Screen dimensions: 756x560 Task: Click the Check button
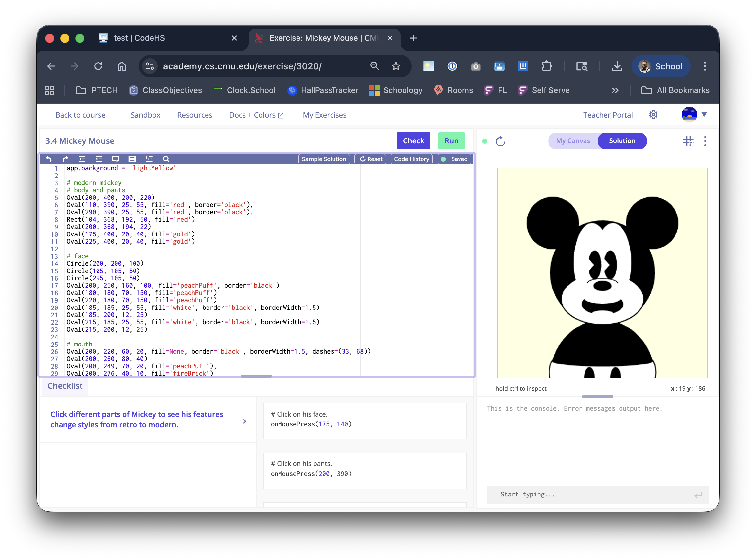click(413, 141)
